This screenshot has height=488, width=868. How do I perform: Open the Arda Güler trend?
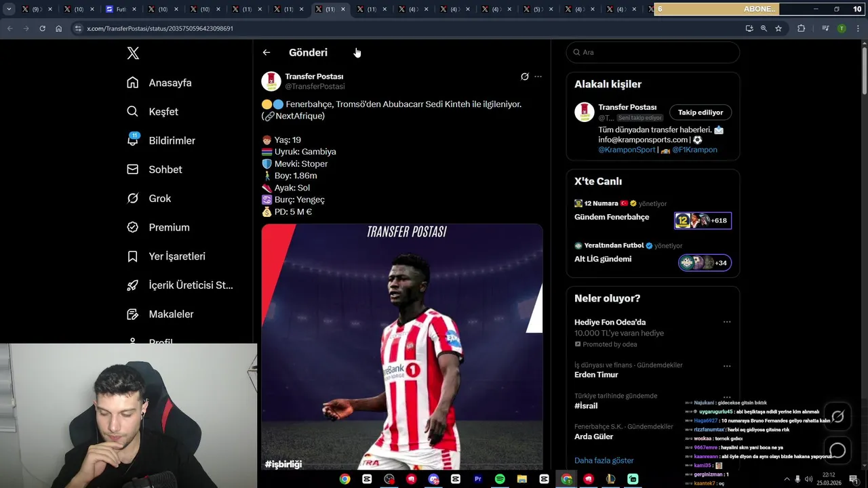593,436
